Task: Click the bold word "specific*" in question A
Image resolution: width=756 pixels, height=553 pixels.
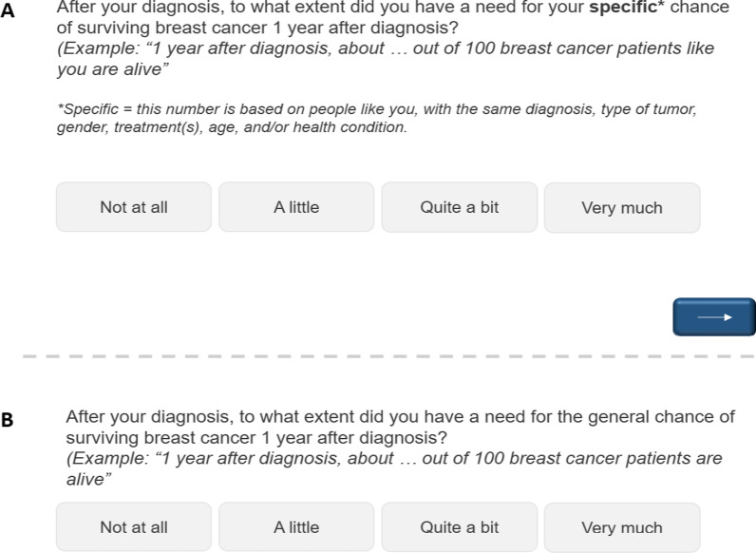Action: click(x=627, y=8)
